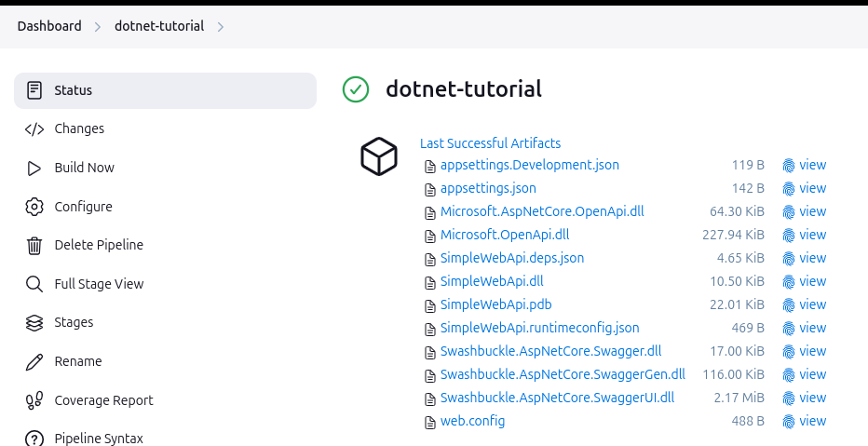Click the fingerprint icon next to web.config
868x446 pixels.
coord(789,421)
